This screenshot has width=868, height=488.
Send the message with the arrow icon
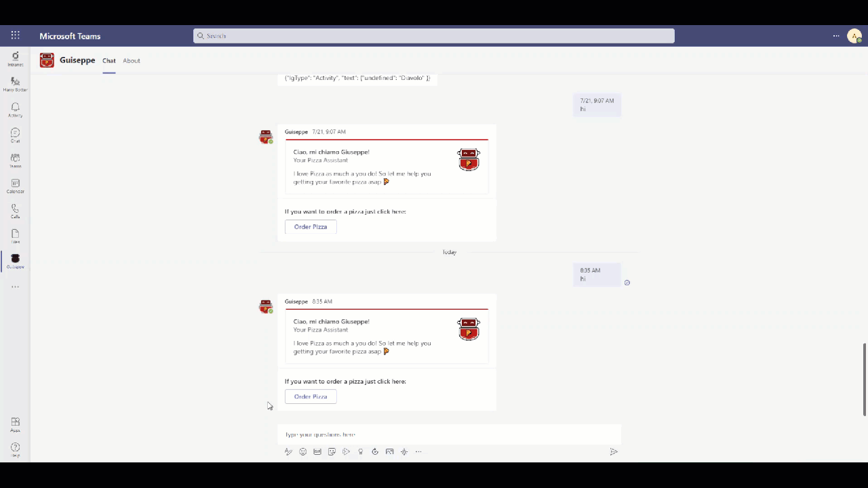pos(614,451)
